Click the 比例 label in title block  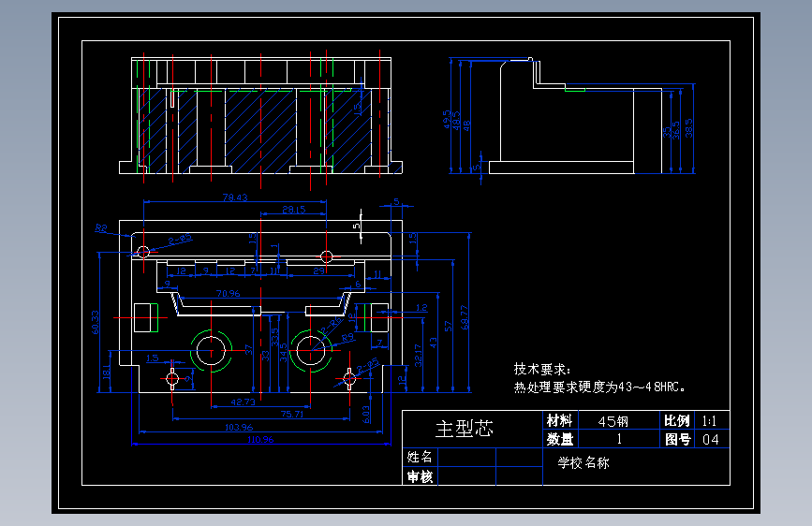click(677, 420)
